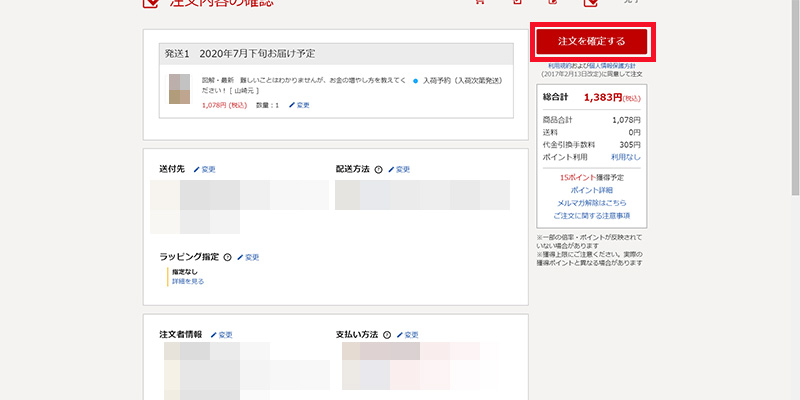Click 変更 next to 数量：1
This screenshot has width=800, height=400.
299,105
